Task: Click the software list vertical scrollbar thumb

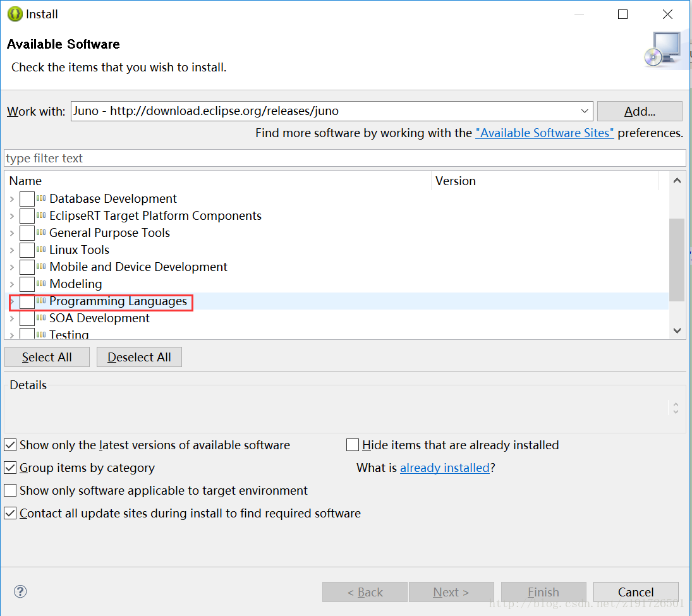Action: pyautogui.click(x=677, y=260)
